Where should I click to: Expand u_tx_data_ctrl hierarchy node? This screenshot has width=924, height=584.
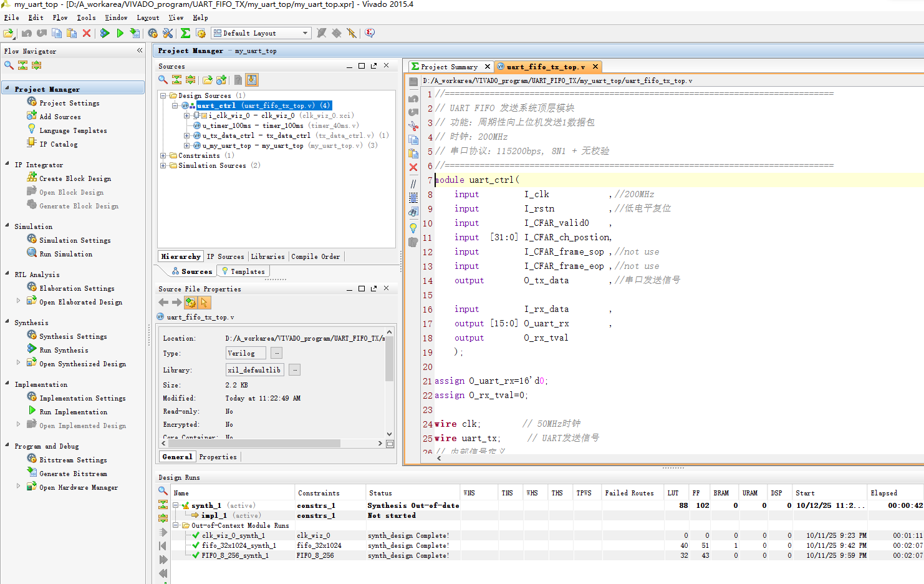click(187, 135)
